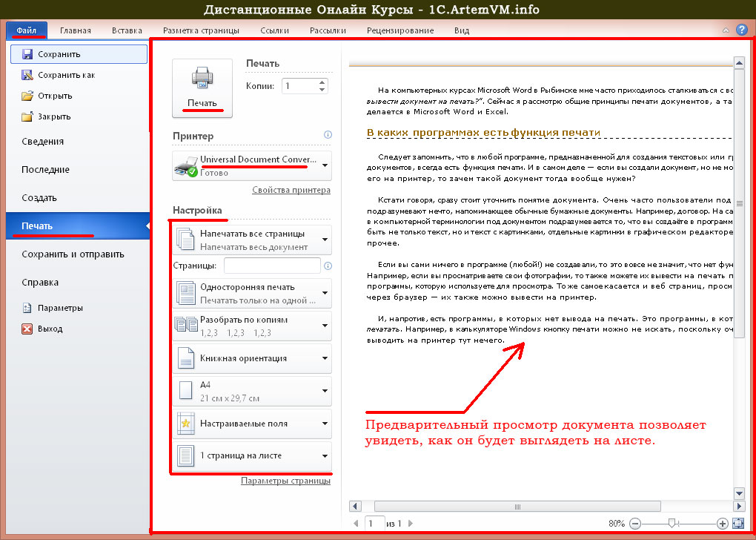The height and width of the screenshot is (540, 756).
Task: Click the scroll right arrow of preview
Action: (x=739, y=507)
